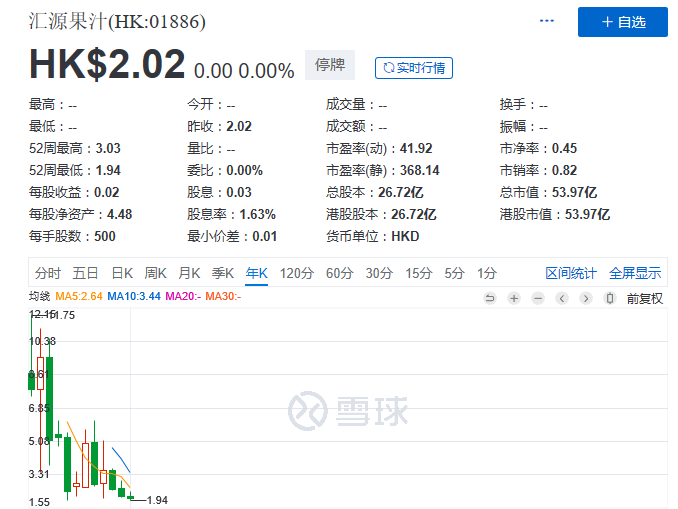Click the 昨收 value 2.02
Viewport: 678px width, 509px height.
[x=239, y=126]
